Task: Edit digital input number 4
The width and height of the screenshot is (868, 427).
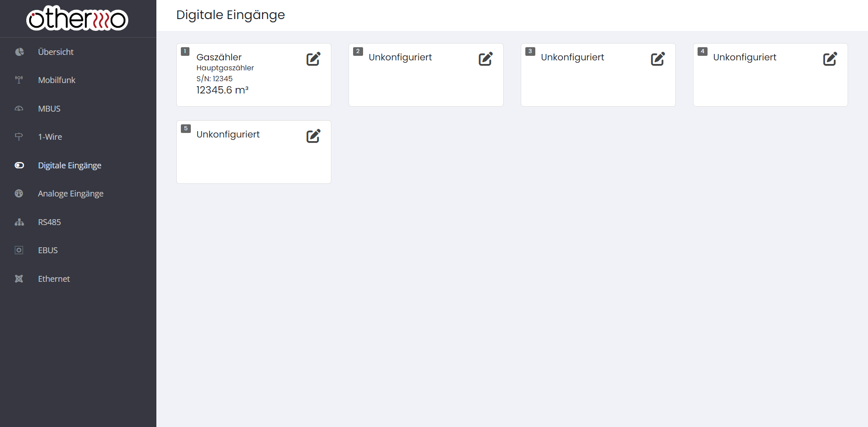Action: 830,59
